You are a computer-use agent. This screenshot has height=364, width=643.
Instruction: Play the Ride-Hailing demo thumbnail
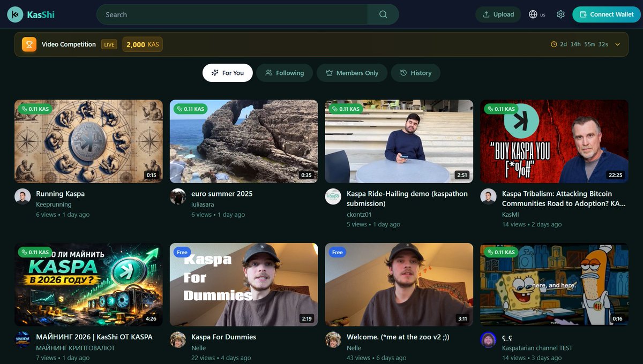399,141
